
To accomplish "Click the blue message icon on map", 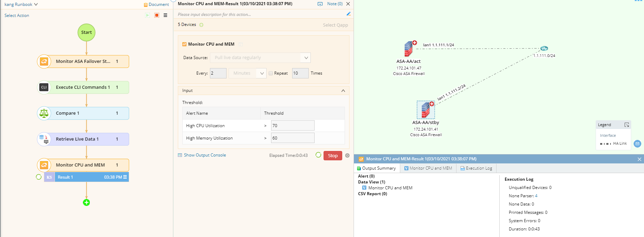I will 637,144.
